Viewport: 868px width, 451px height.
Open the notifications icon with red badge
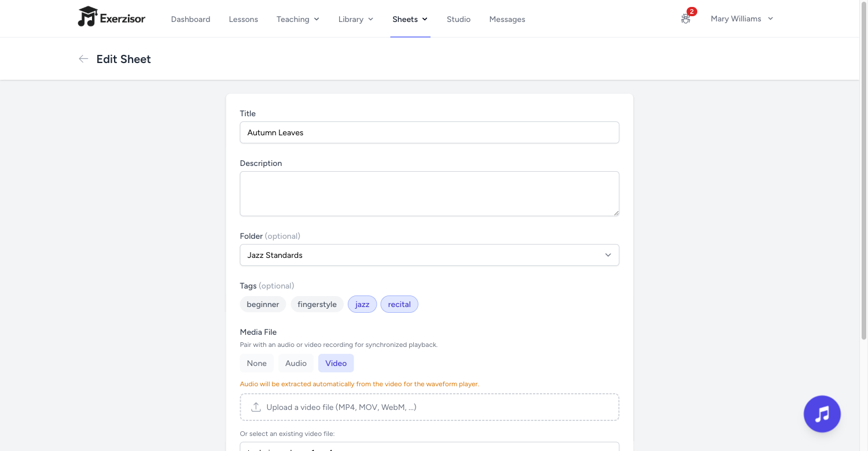click(686, 19)
